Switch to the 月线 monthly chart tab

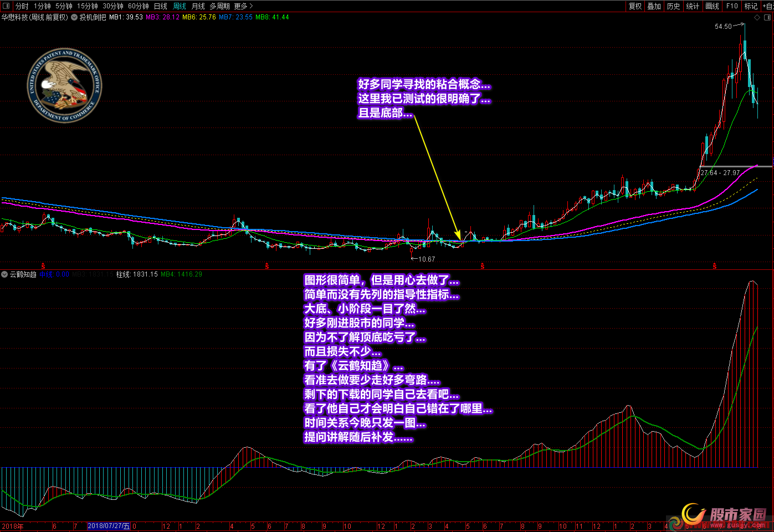click(198, 6)
